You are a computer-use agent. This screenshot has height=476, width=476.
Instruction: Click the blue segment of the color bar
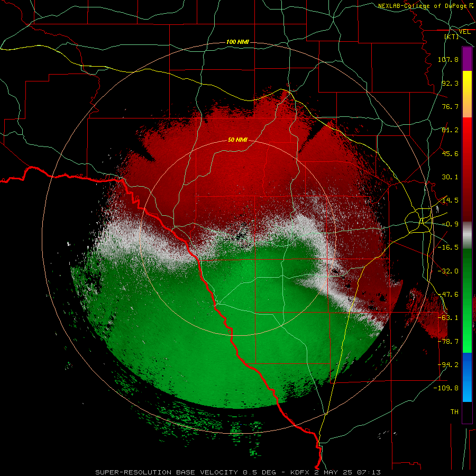(467, 377)
